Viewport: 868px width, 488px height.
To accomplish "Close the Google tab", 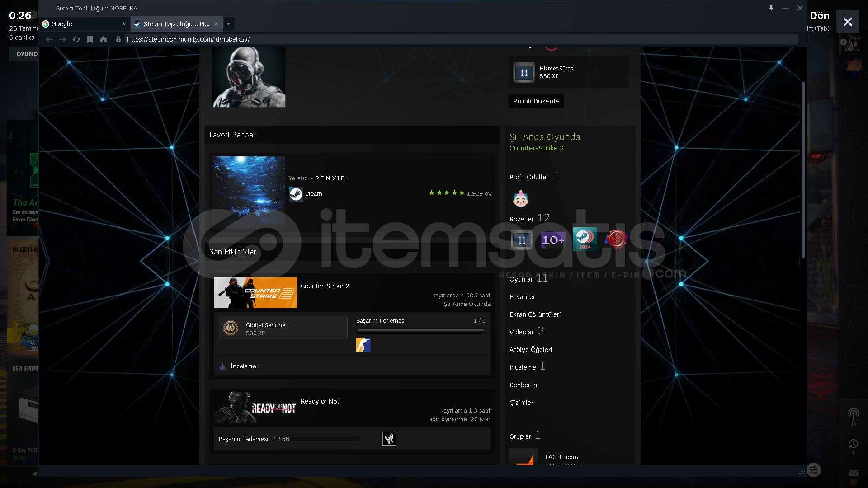I will coord(124,24).
